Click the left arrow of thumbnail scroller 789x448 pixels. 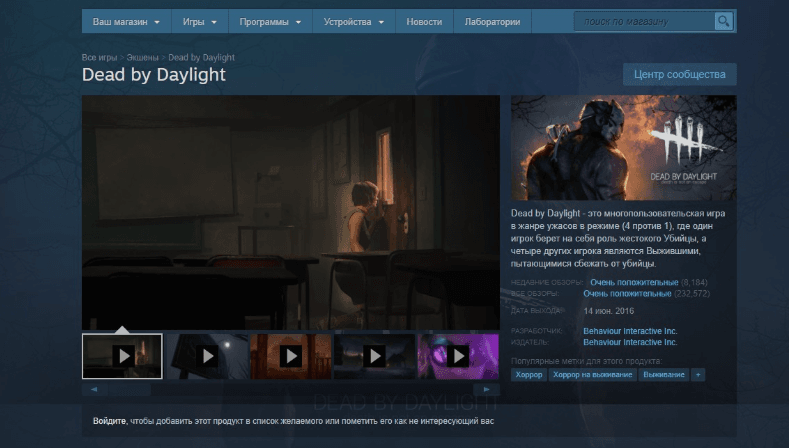[94, 389]
